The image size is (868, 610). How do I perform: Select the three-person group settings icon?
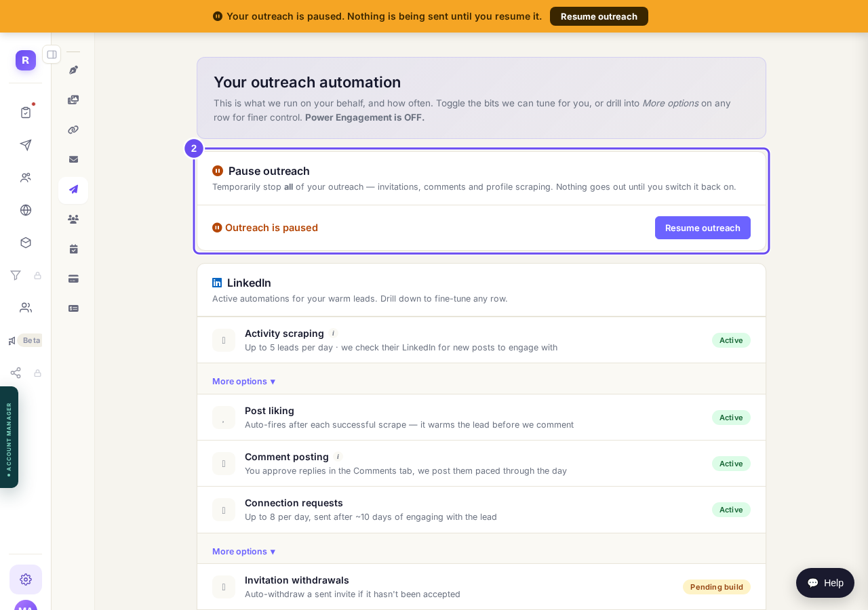click(73, 219)
